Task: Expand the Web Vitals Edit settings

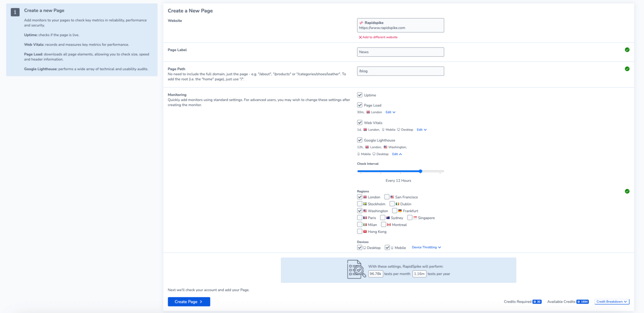Action: click(x=421, y=130)
